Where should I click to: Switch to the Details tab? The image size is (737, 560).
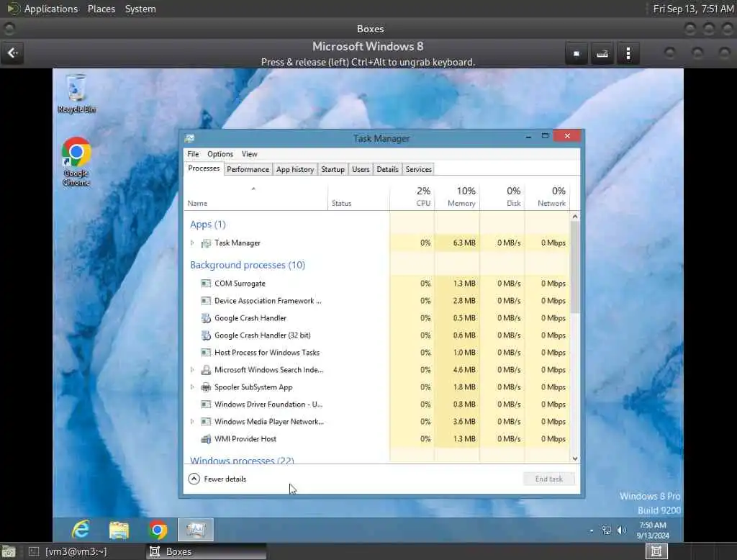coord(387,169)
